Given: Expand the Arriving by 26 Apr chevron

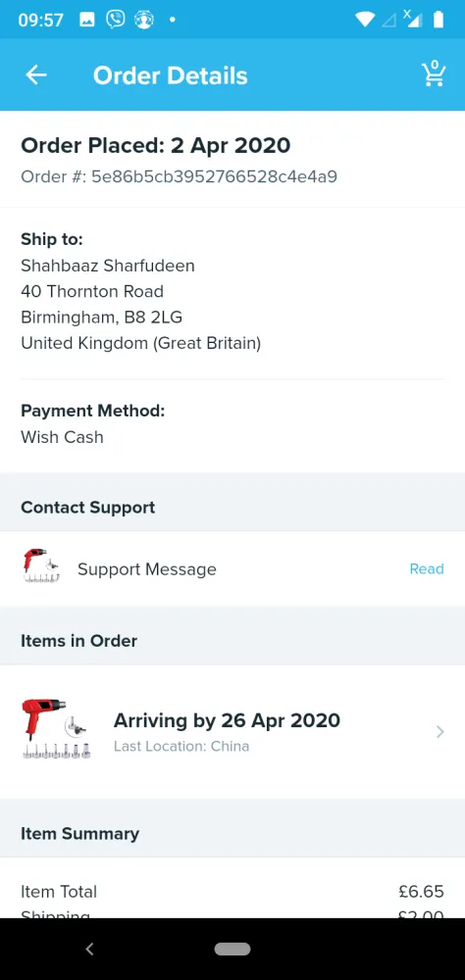Looking at the screenshot, I should 439,732.
